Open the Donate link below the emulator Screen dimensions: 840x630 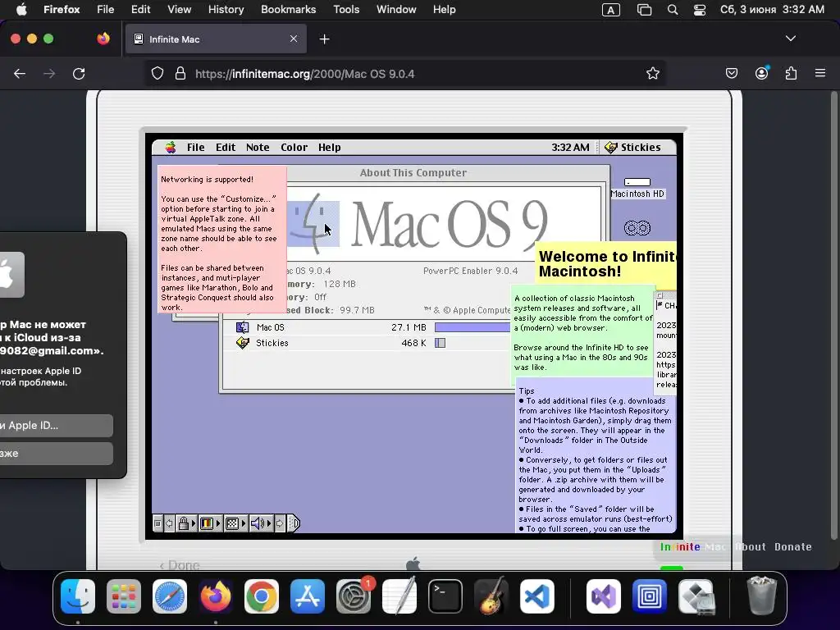pyautogui.click(x=793, y=547)
